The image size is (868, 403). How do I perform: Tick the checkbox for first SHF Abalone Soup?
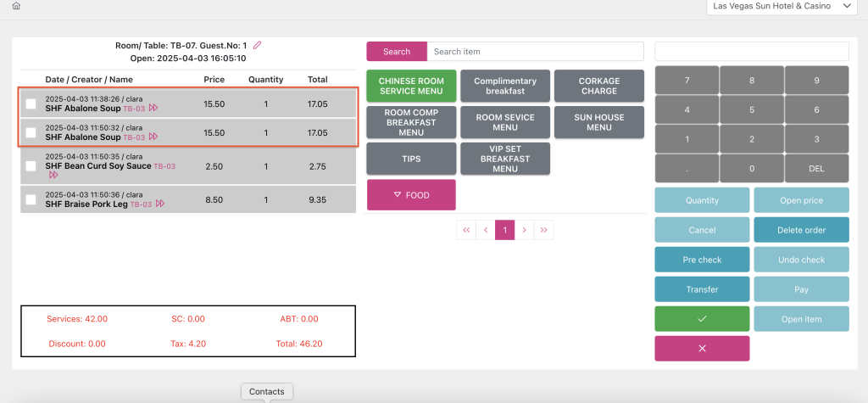point(31,104)
